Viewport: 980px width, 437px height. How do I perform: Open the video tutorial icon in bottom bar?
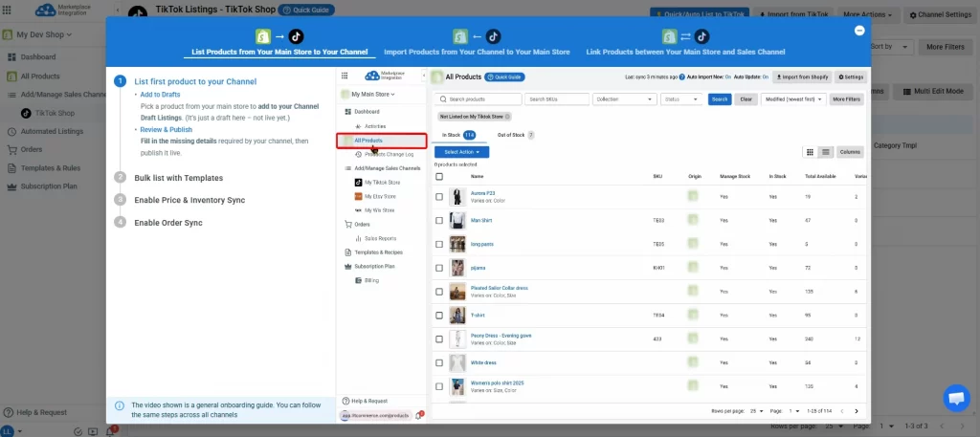coord(93,431)
